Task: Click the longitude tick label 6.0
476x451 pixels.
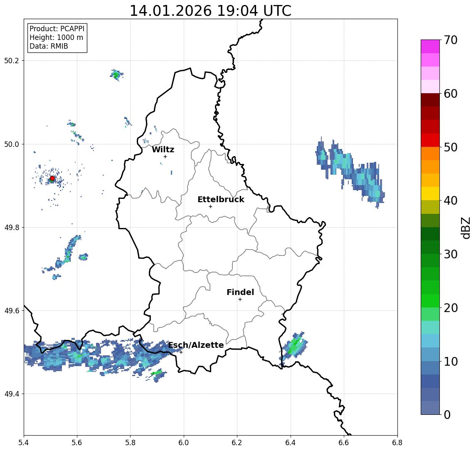Action: (x=184, y=443)
